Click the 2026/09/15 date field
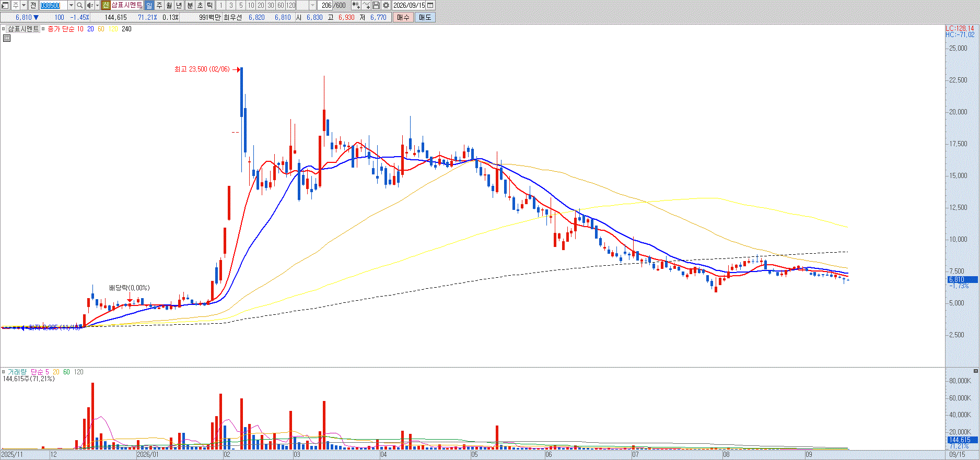This screenshot has height=460, width=980. (409, 5)
